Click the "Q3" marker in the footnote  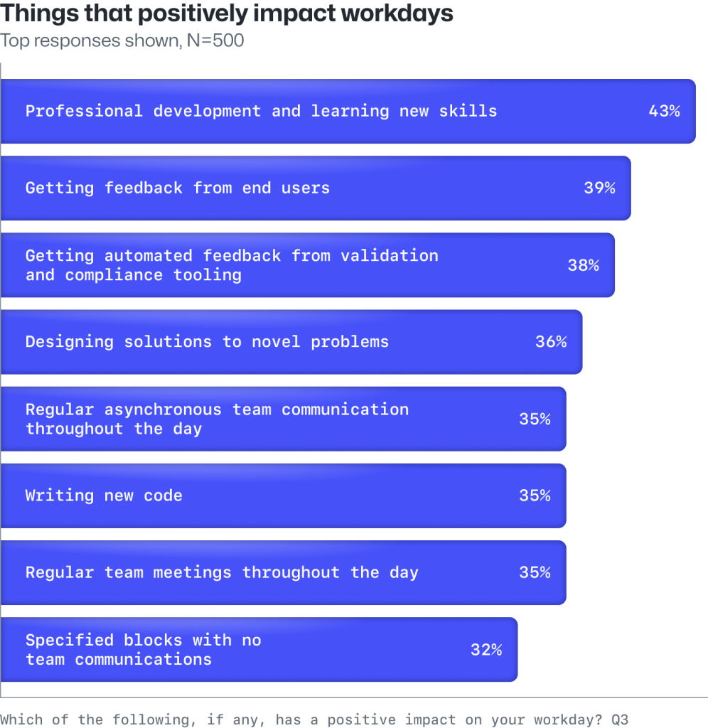point(618,719)
